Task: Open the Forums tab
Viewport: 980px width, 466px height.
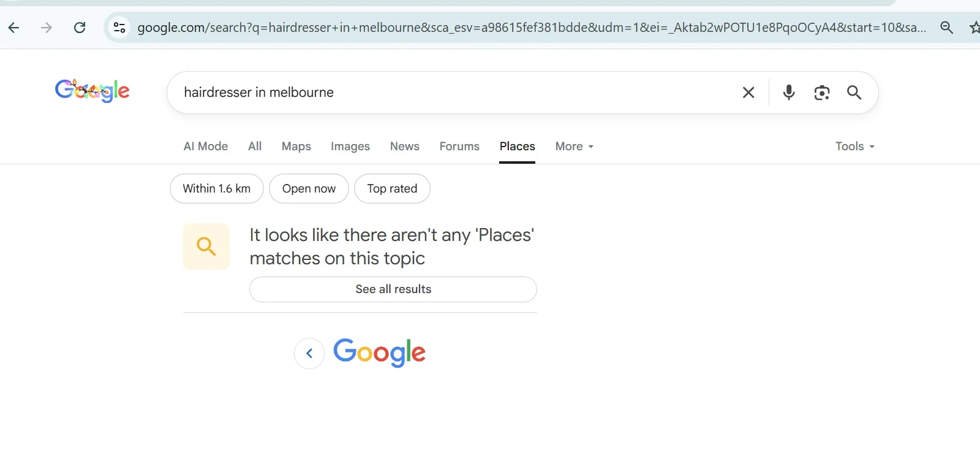Action: [459, 147]
